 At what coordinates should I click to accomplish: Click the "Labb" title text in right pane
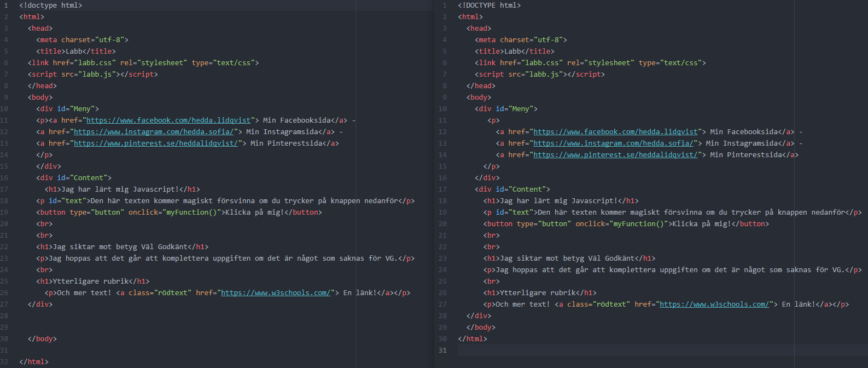coord(512,51)
